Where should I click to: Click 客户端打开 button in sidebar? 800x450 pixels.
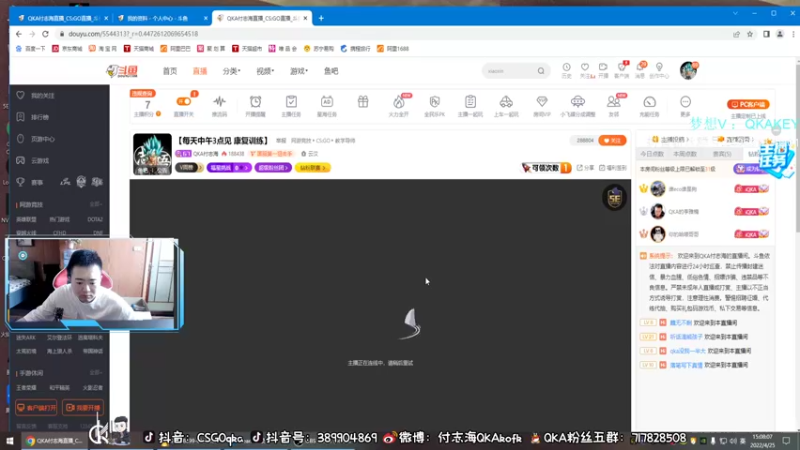coord(36,408)
